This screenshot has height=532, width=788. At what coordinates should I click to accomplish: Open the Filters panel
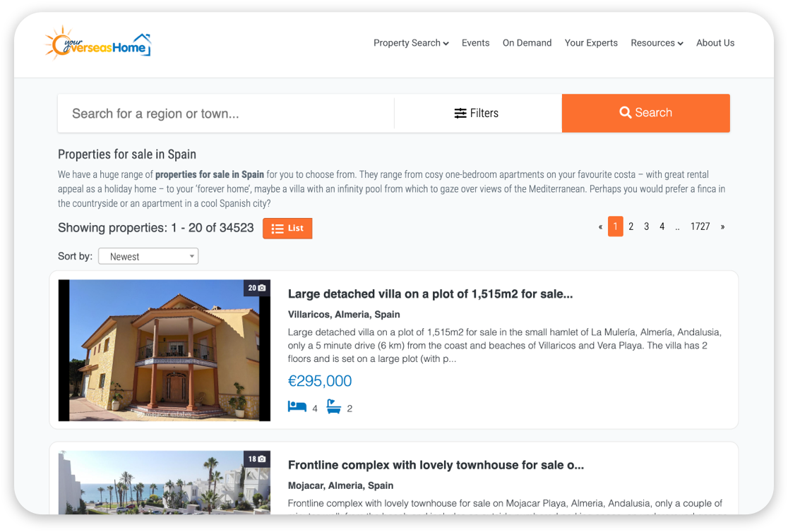coord(477,114)
